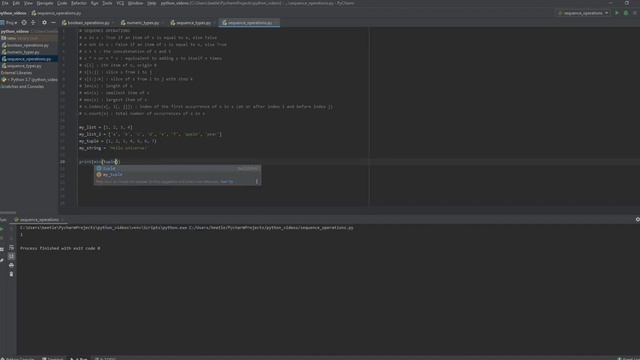The width and height of the screenshot is (640, 360).
Task: Click sequence_operations.py breadcrumb in navigation bar
Action: 57,13
